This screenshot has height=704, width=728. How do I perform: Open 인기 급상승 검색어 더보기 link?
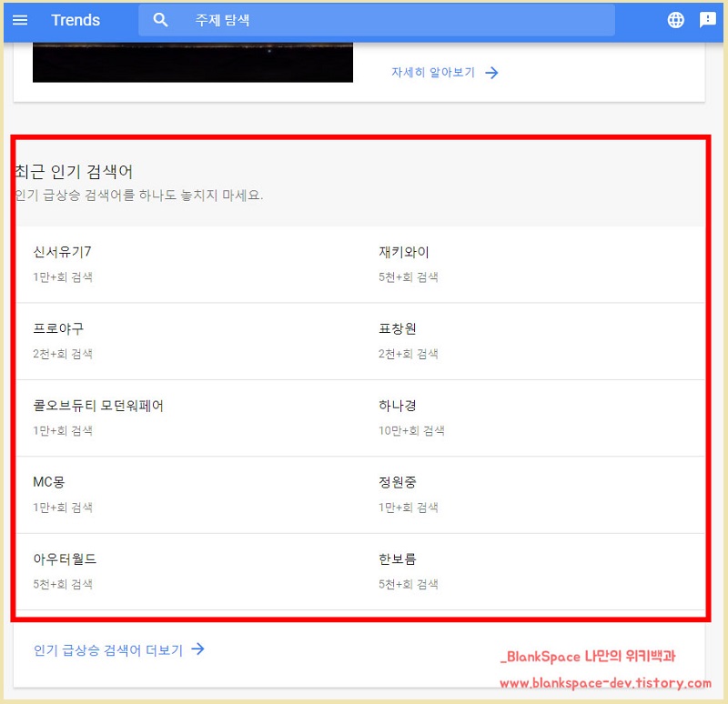tap(108, 649)
